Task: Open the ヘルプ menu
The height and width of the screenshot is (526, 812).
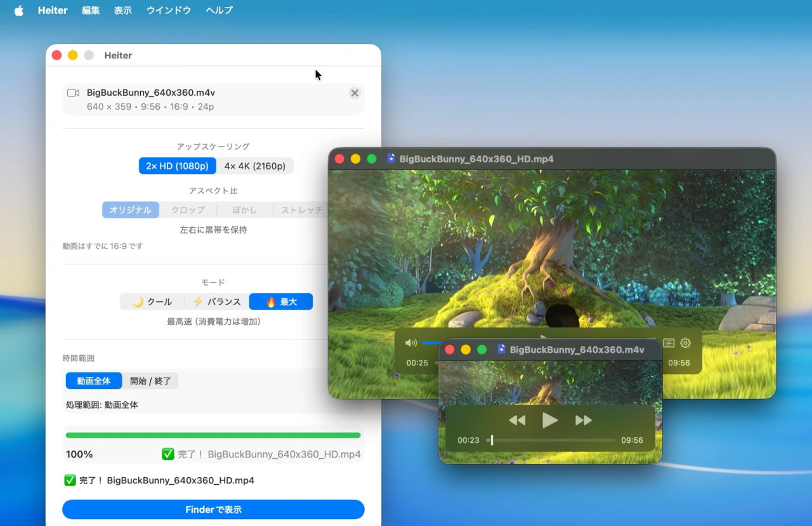Action: coord(219,11)
